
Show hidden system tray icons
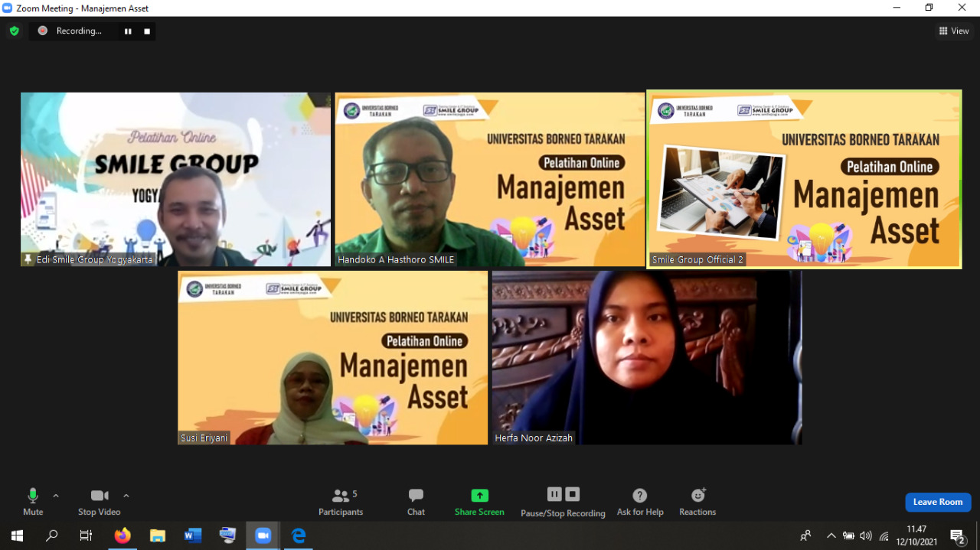[x=831, y=535]
